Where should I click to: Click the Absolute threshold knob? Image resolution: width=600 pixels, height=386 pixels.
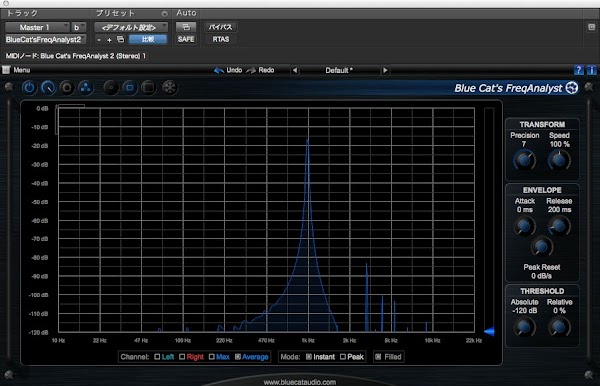pos(524,327)
